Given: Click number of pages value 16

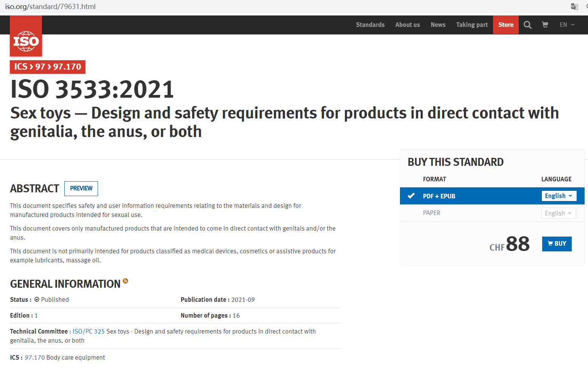Looking at the screenshot, I should point(236,315).
